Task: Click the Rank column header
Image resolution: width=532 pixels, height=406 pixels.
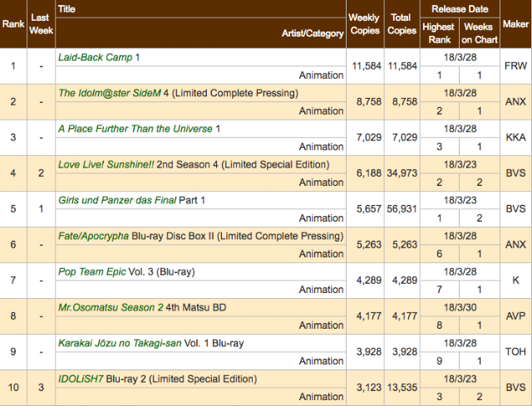Action: coord(13,24)
